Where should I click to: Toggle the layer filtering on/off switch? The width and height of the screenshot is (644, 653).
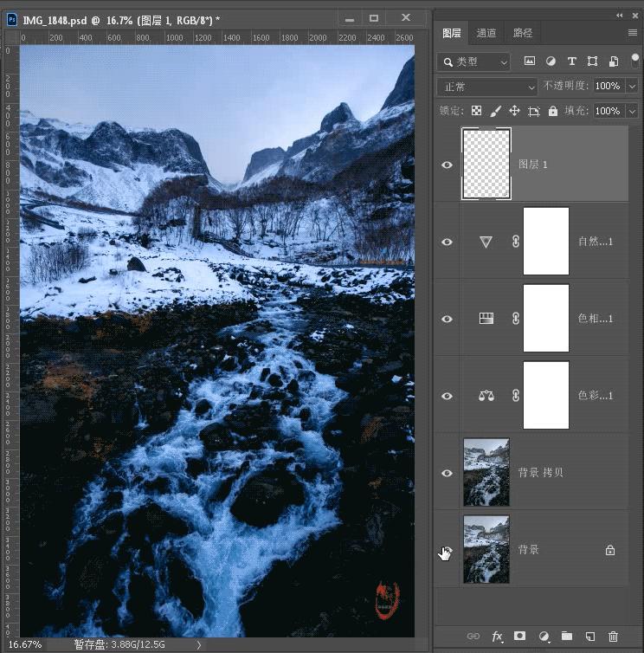click(634, 61)
